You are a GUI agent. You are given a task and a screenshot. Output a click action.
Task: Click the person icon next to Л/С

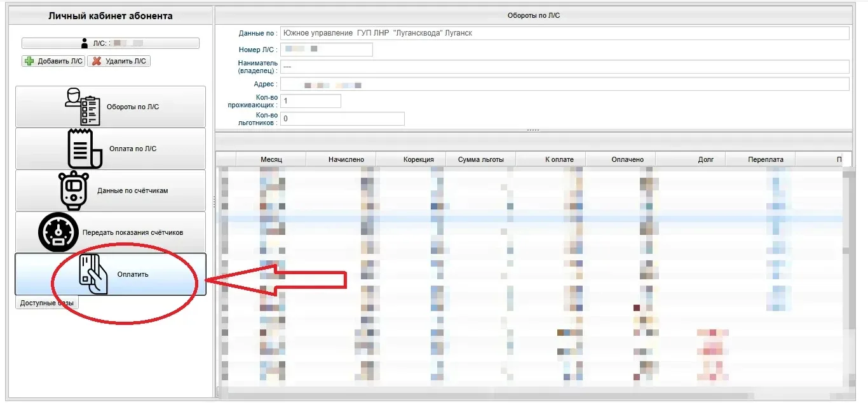pos(85,43)
